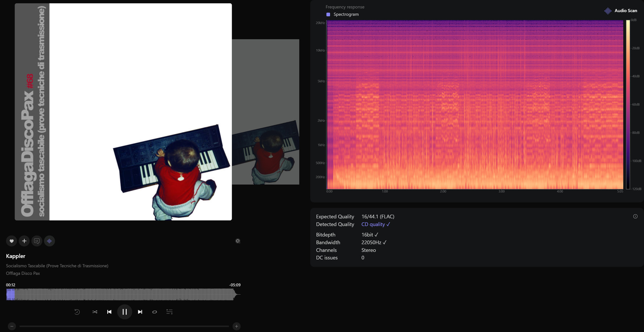The height and width of the screenshot is (332, 644).
Task: Open the play queue list icon
Action: coord(169,312)
